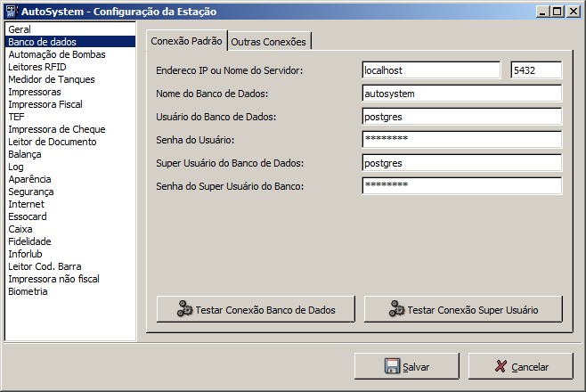586x392 pixels.
Task: Open Impressora Fiscal settings
Action: [x=70, y=104]
